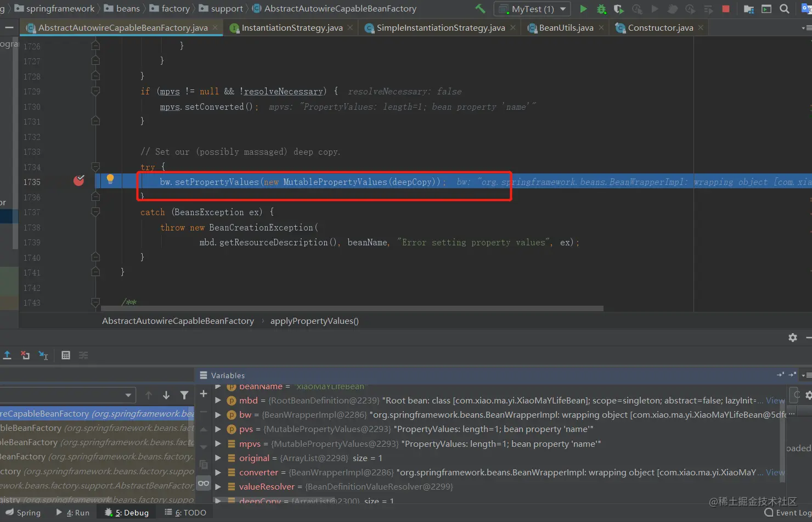Open the debug panel settings gear icon
Image resolution: width=812 pixels, height=522 pixels.
point(793,338)
